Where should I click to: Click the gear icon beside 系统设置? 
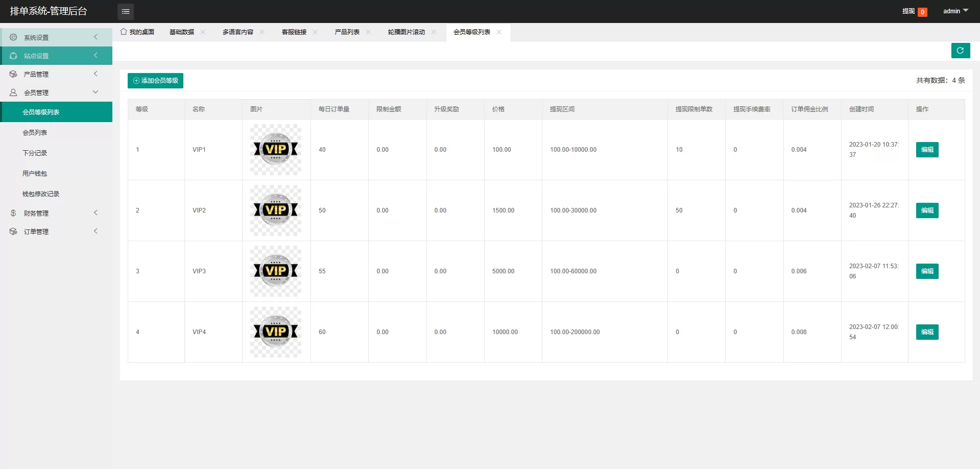tap(13, 37)
